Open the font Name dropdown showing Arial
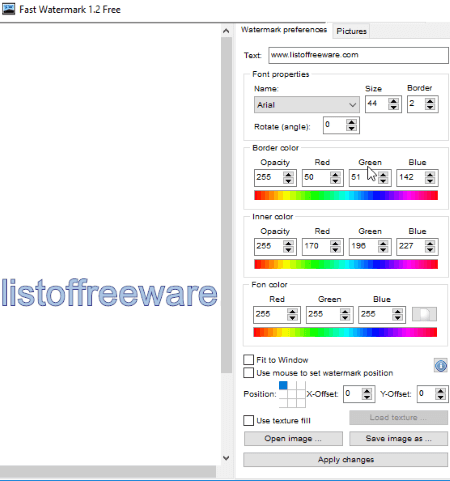 pyautogui.click(x=307, y=105)
